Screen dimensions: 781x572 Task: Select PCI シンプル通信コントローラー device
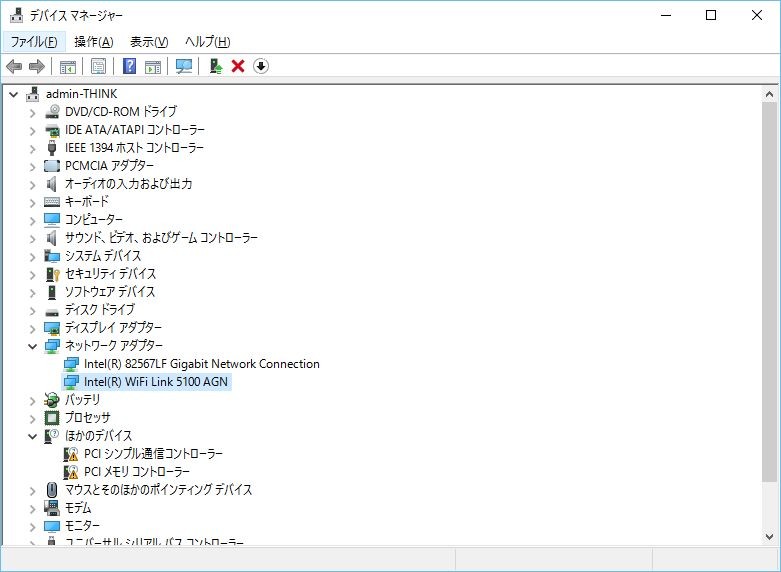(153, 454)
